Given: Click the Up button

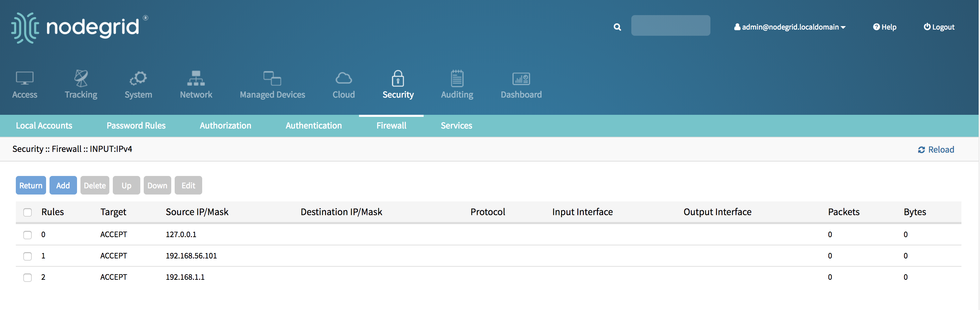Looking at the screenshot, I should coord(126,185).
